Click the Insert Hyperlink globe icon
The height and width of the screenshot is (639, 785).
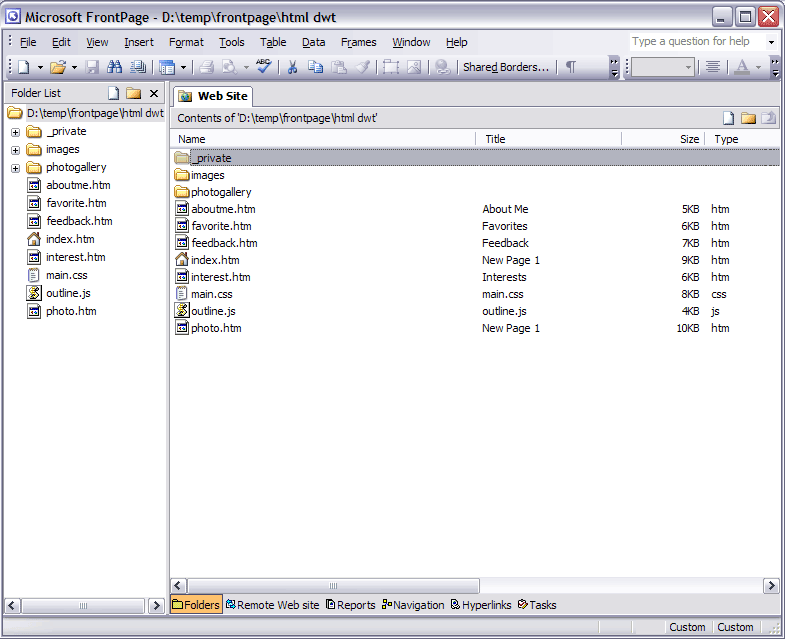point(442,67)
